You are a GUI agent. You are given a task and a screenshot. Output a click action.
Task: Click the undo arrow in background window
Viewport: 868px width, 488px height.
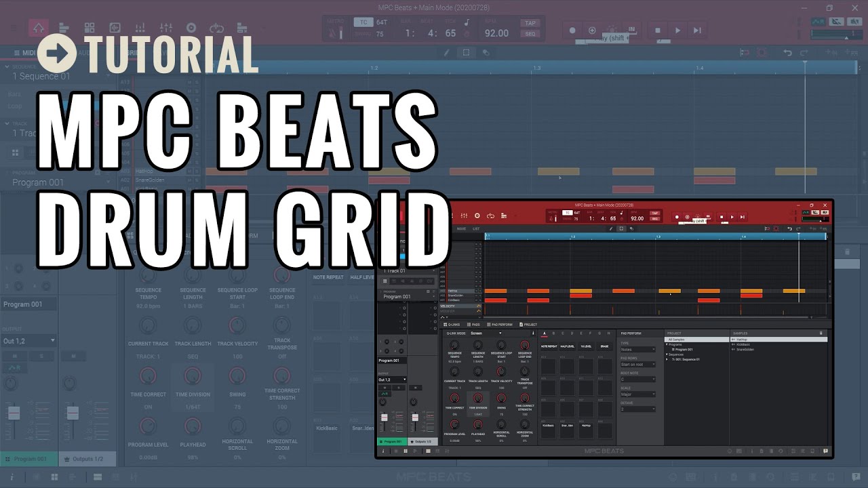pos(787,53)
